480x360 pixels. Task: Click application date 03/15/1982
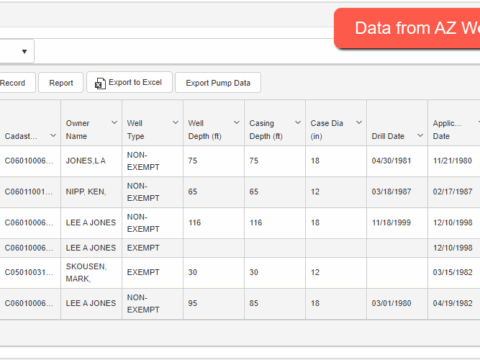[x=452, y=273]
